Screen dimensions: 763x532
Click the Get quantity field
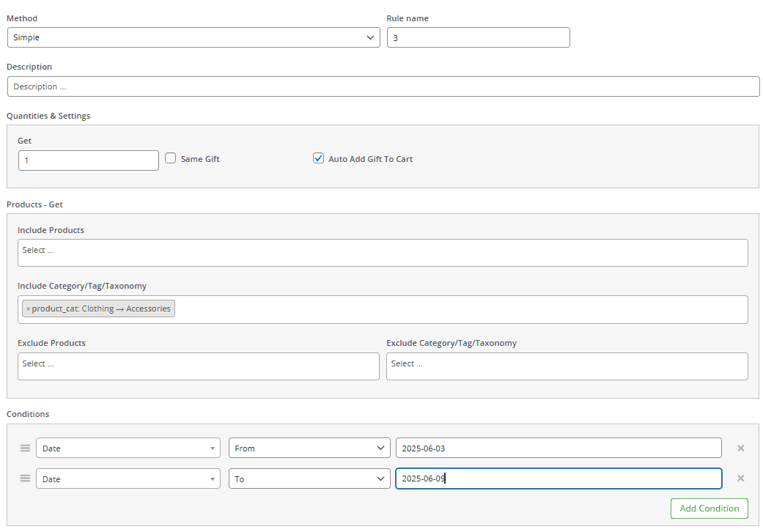pyautogui.click(x=88, y=160)
